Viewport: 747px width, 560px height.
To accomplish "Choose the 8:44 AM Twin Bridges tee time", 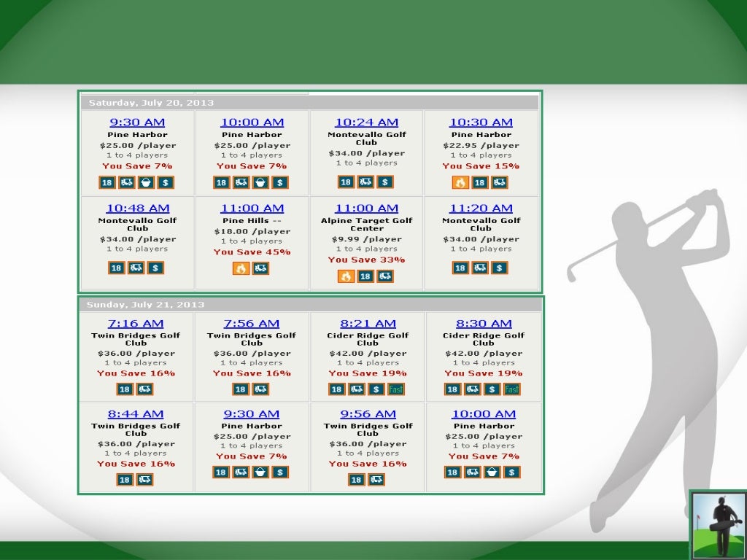I will pyautogui.click(x=136, y=414).
